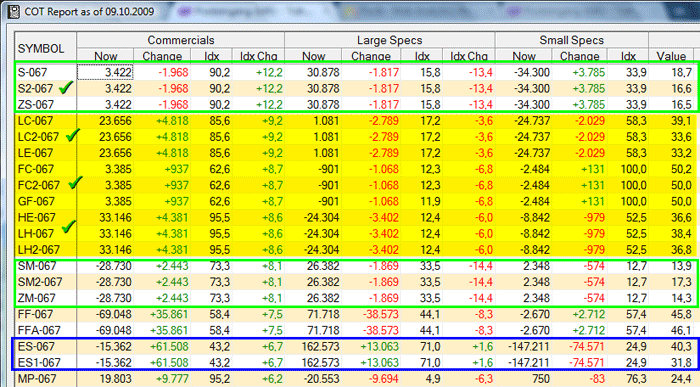Select the Small Specs group header
The height and width of the screenshot is (387, 700).
[x=571, y=40]
